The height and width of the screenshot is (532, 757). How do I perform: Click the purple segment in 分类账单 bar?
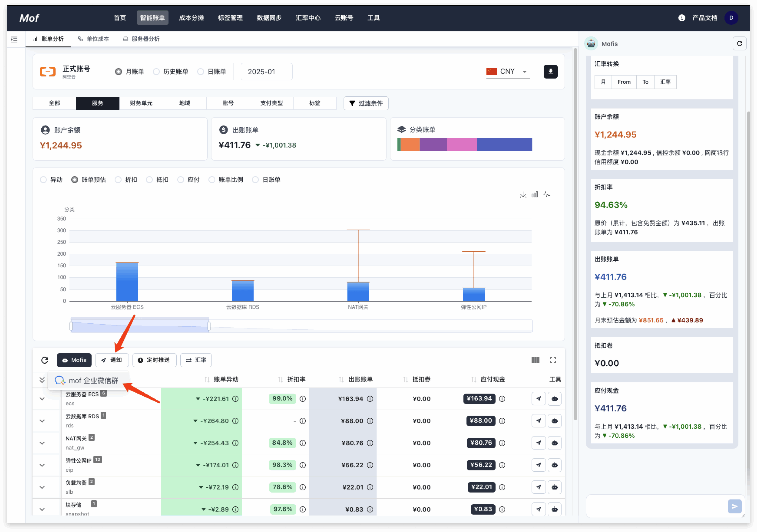[433, 145]
